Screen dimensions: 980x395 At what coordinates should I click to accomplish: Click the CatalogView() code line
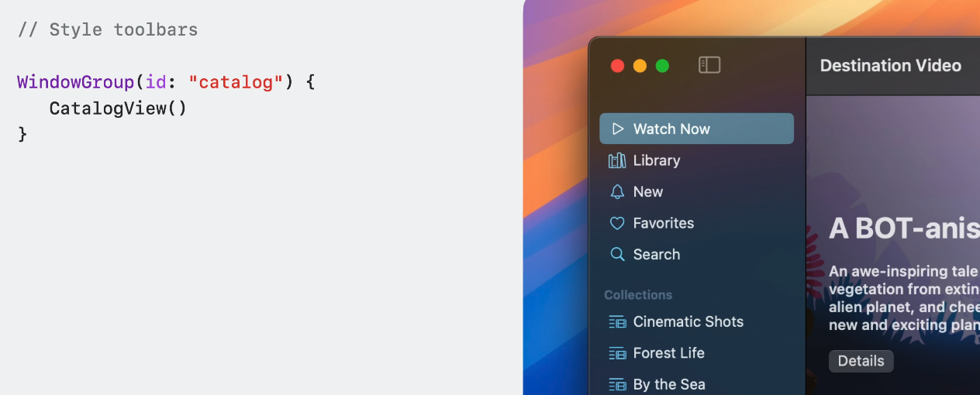click(119, 108)
